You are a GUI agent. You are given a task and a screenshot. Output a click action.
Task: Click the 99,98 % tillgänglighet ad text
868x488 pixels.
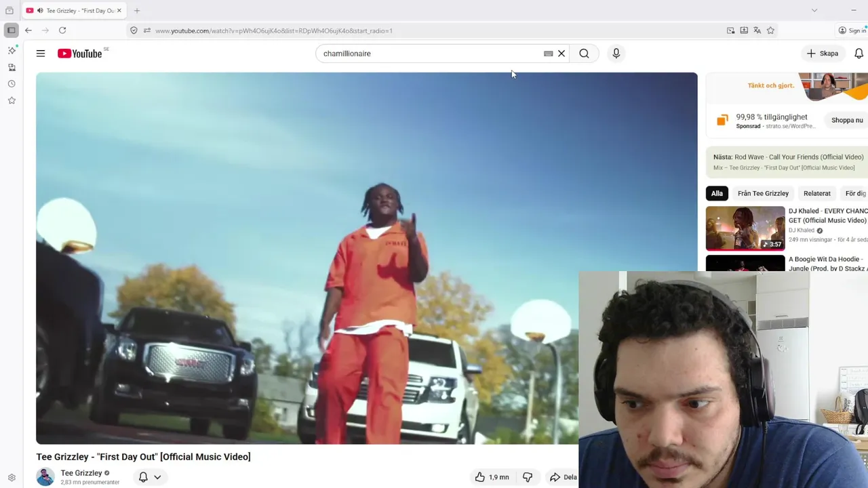772,117
